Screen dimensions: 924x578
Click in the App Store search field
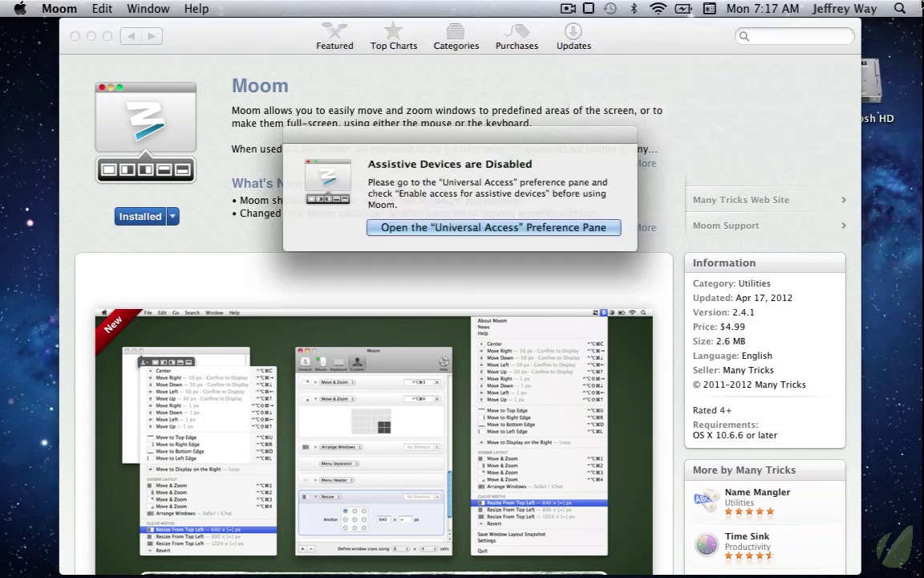(798, 36)
